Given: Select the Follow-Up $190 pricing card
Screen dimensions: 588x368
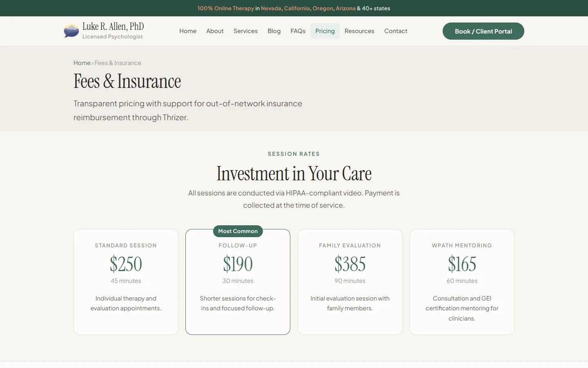Looking at the screenshot, I should [x=238, y=282].
